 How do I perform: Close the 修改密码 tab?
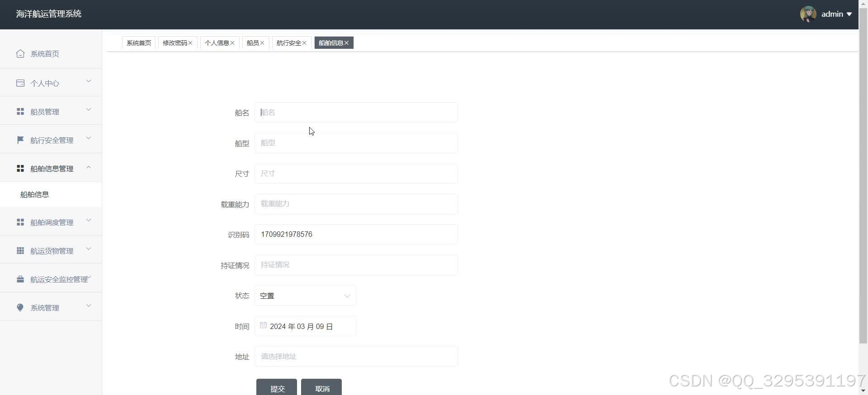tap(190, 43)
